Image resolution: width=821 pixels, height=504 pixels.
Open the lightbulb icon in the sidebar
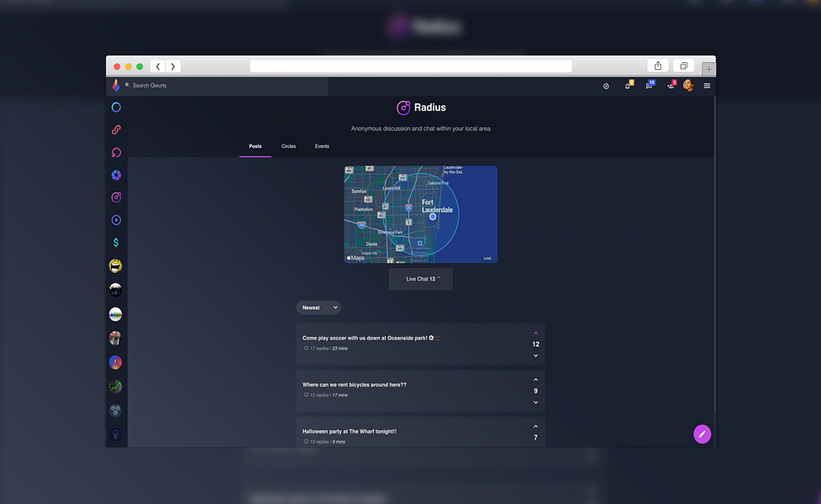tap(116, 434)
